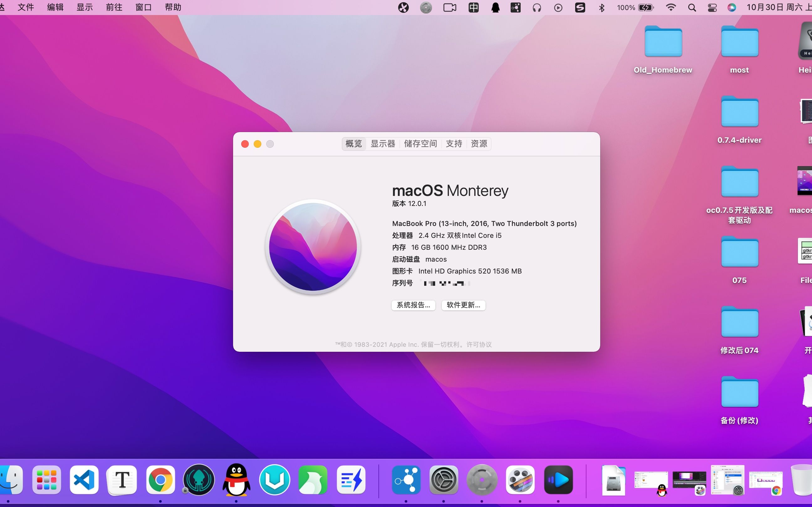812x507 pixels.
Task: Toggle Bluetooth from the menu bar
Action: (x=601, y=7)
